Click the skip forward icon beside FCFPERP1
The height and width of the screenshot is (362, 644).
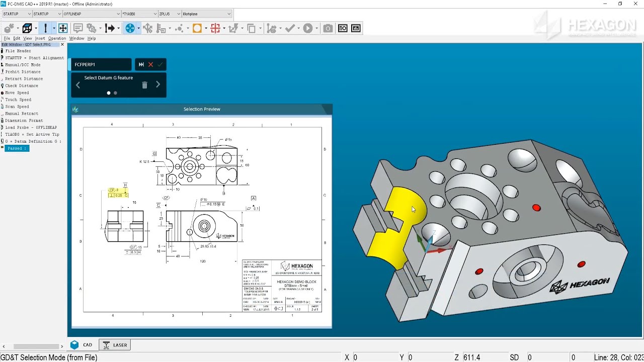pyautogui.click(x=141, y=64)
